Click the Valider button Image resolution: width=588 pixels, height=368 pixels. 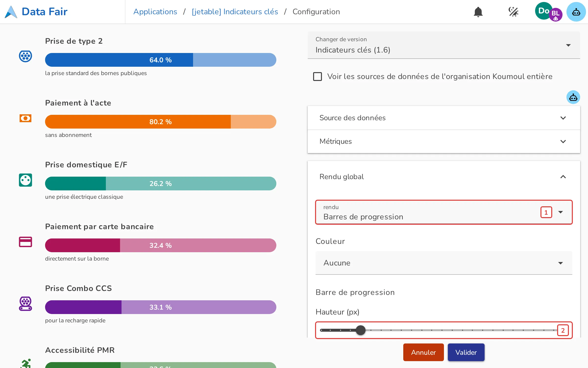466,352
